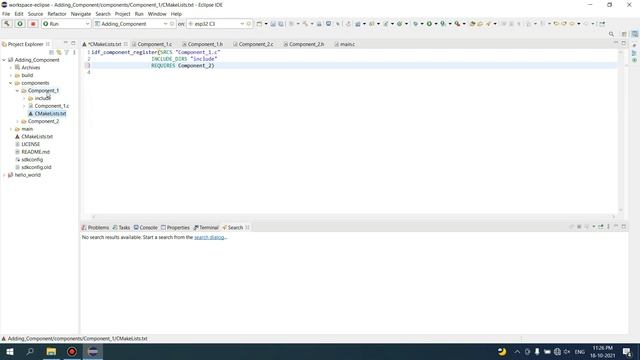Switch to the Component_2.c editor tab
Screen dimensions: 640x360
coord(256,44)
